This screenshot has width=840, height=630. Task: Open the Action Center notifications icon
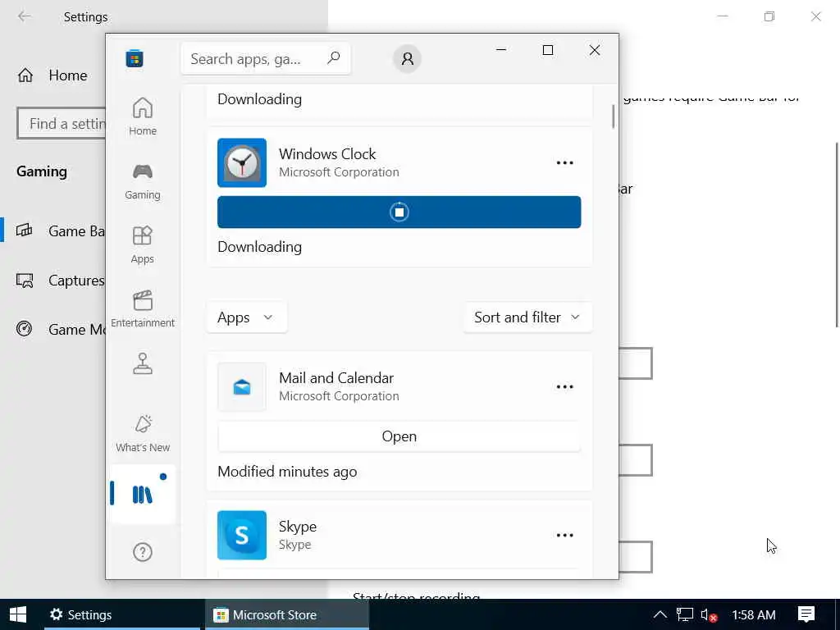[x=806, y=614]
